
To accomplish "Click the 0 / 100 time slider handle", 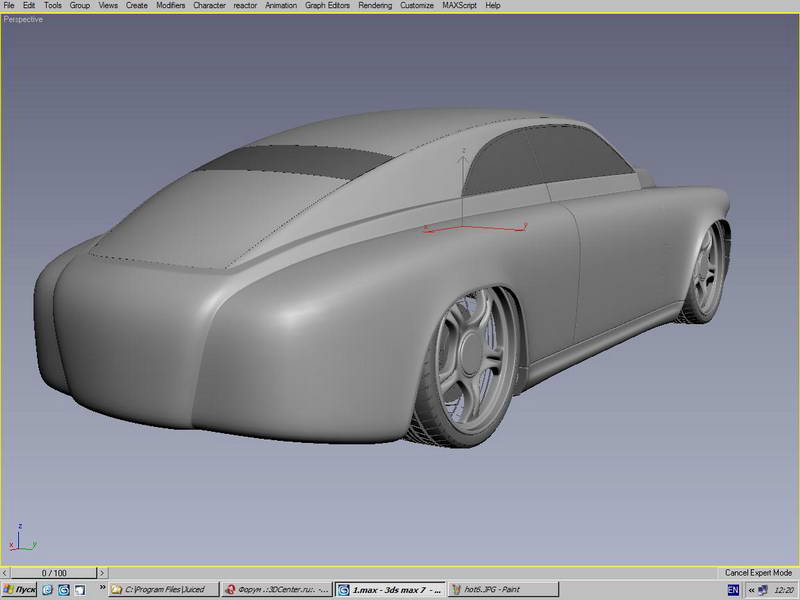I will click(54, 573).
